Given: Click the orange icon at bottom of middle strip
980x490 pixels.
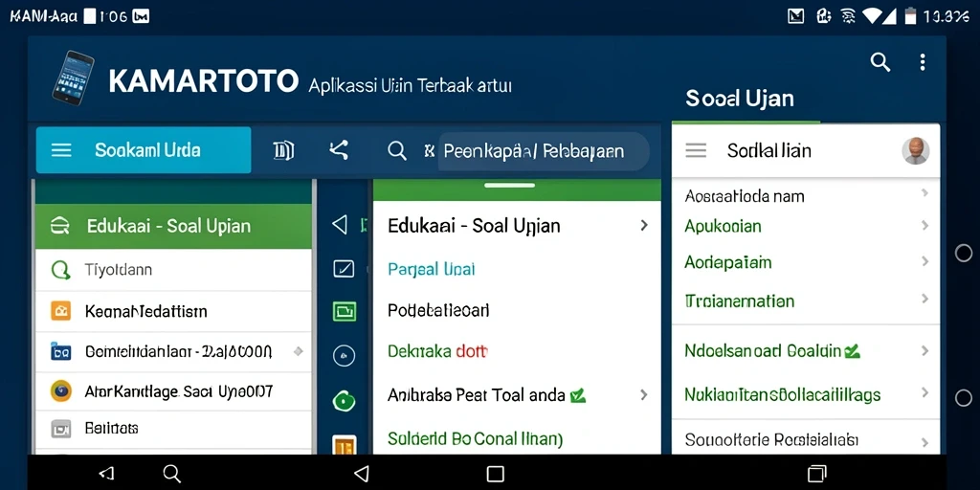Looking at the screenshot, I should coord(344,445).
